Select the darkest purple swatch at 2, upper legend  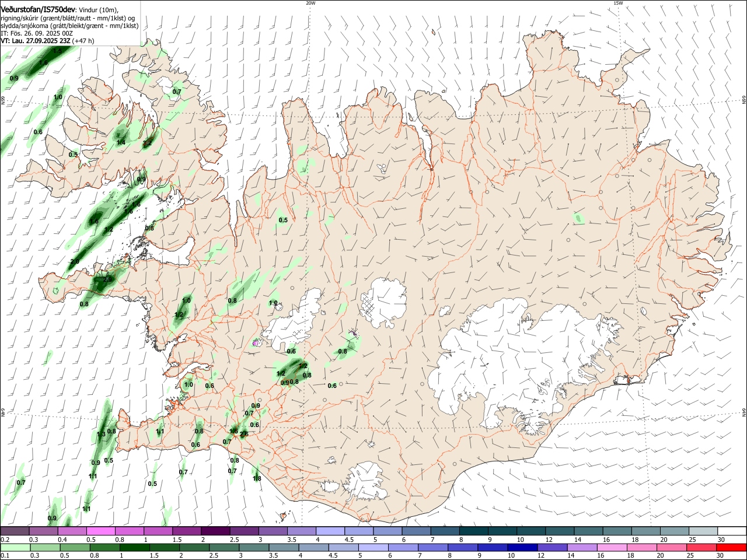click(215, 531)
